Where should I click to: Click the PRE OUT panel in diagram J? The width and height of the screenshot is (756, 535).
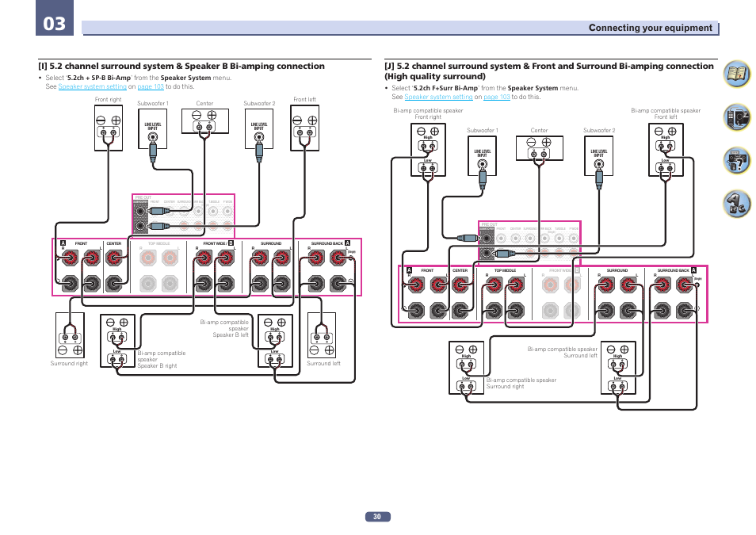click(x=529, y=242)
